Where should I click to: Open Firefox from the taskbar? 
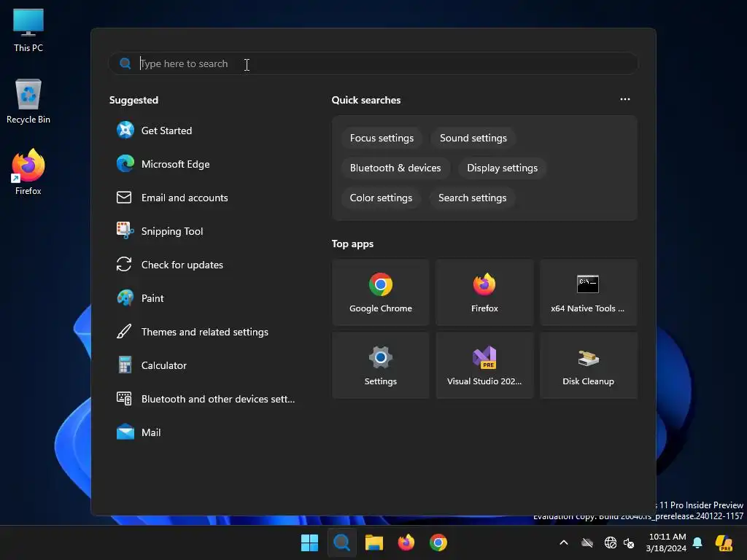coord(406,542)
